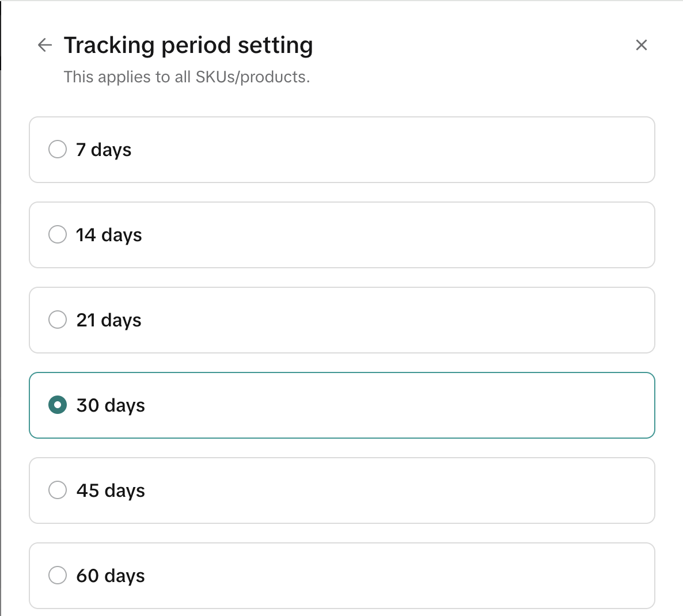The width and height of the screenshot is (683, 616).
Task: Click empty area of the 7 days card
Action: pyautogui.click(x=403, y=150)
